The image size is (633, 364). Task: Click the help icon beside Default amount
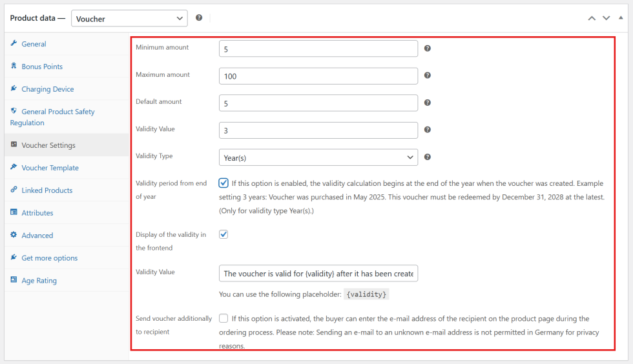pyautogui.click(x=428, y=103)
